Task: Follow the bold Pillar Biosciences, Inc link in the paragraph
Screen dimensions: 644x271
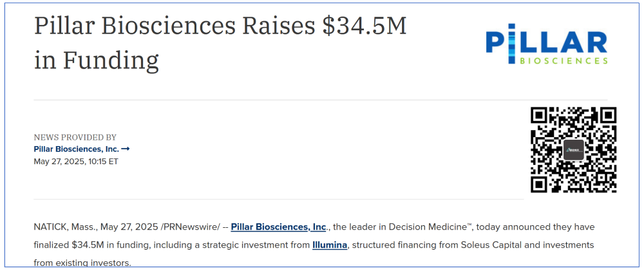Action: 278,227
